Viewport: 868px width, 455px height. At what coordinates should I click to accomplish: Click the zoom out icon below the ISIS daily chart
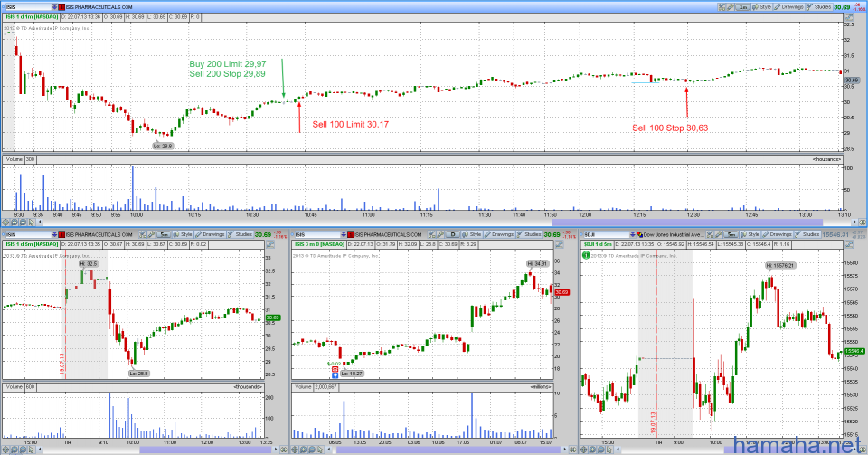[x=312, y=450]
